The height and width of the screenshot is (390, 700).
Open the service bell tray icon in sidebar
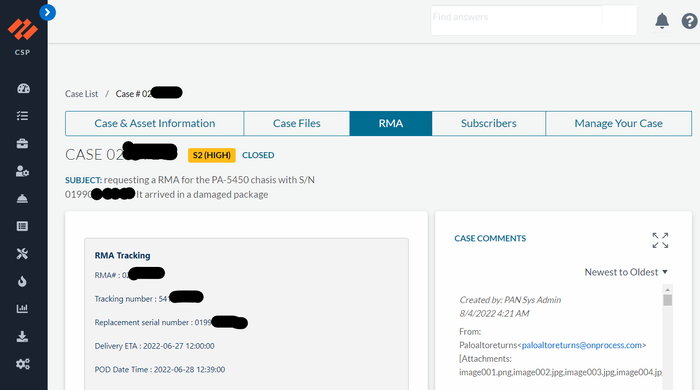(22, 199)
